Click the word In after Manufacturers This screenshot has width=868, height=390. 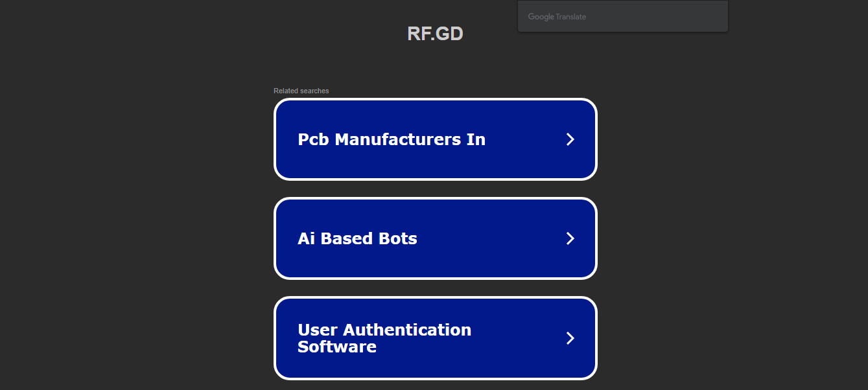476,139
